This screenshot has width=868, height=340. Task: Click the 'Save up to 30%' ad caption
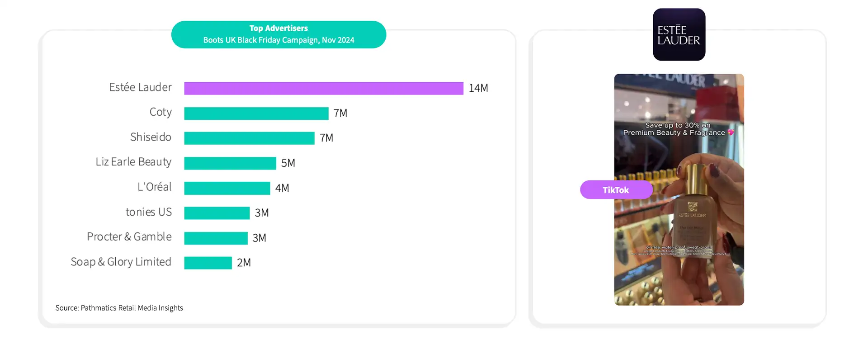click(678, 129)
